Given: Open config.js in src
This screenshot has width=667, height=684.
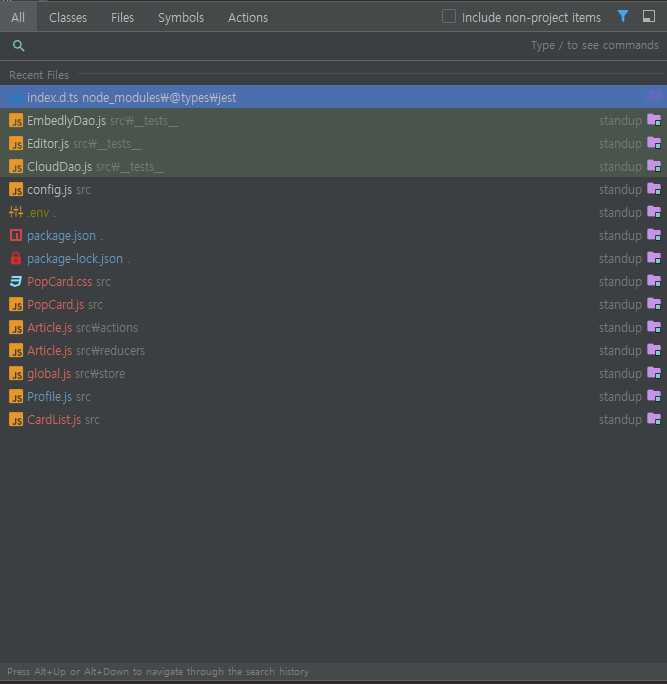Looking at the screenshot, I should coord(333,190).
